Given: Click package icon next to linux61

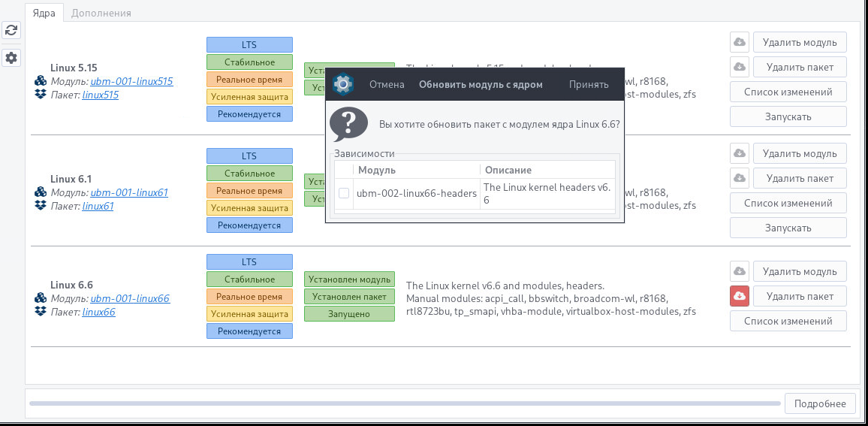Looking at the screenshot, I should coord(41,206).
